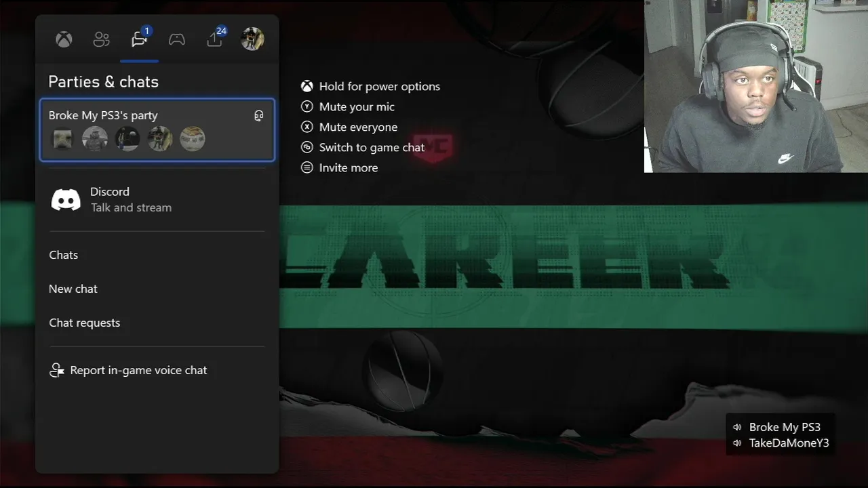This screenshot has height=488, width=868.
Task: Start a New chat
Action: pos(157,289)
